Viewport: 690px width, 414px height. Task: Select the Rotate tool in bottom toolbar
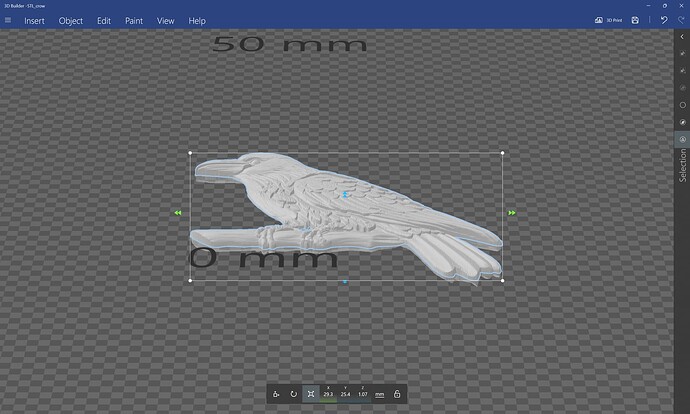coord(294,394)
